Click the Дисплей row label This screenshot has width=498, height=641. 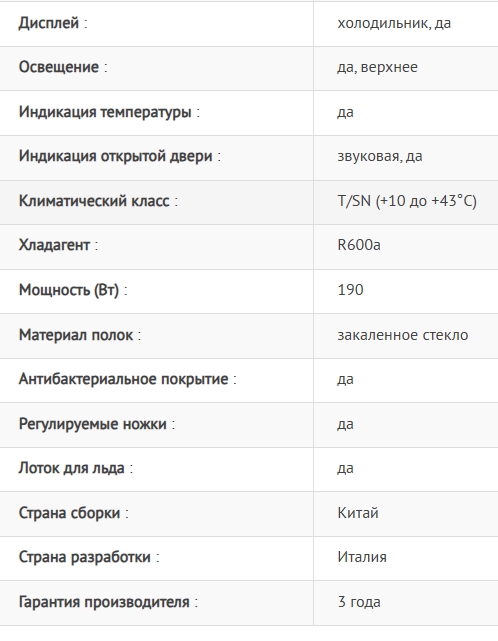[x=53, y=23]
